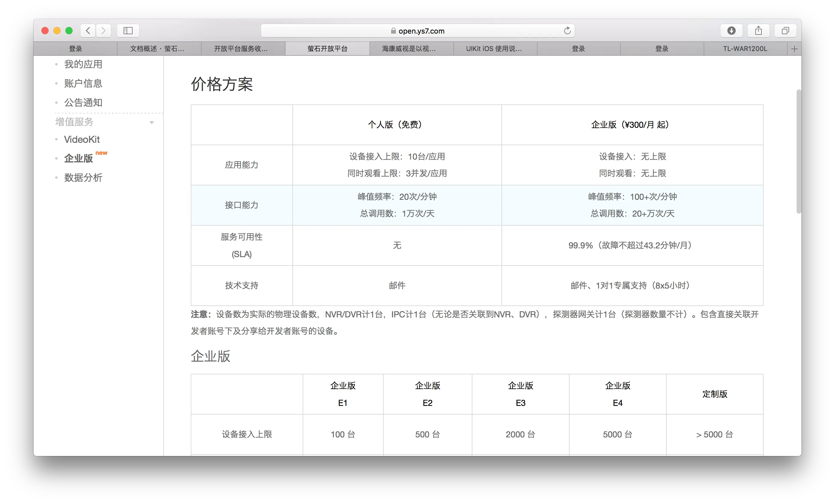Click the Safari forward arrow button

click(x=103, y=31)
